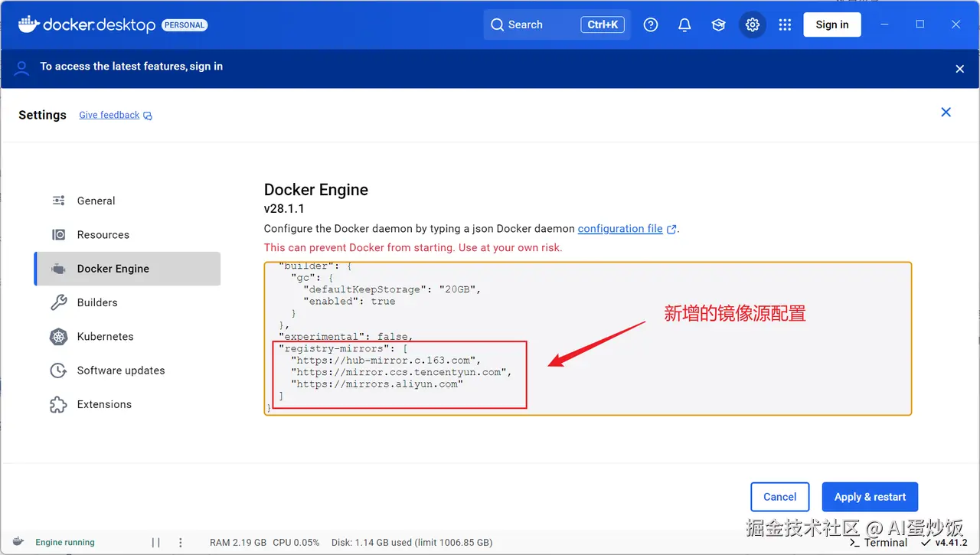This screenshot has height=555, width=980.
Task: Click inside the daemon JSON editor
Action: [588, 339]
